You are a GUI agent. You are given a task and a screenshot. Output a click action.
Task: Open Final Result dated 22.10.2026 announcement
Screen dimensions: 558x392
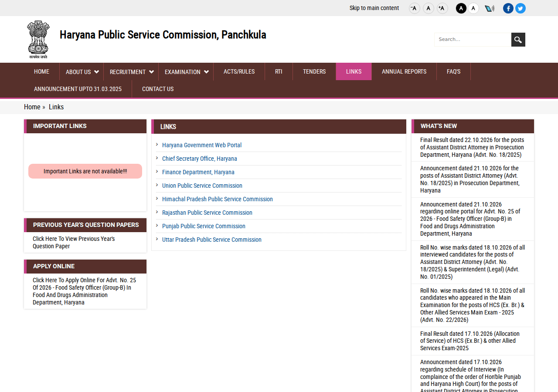(472, 147)
